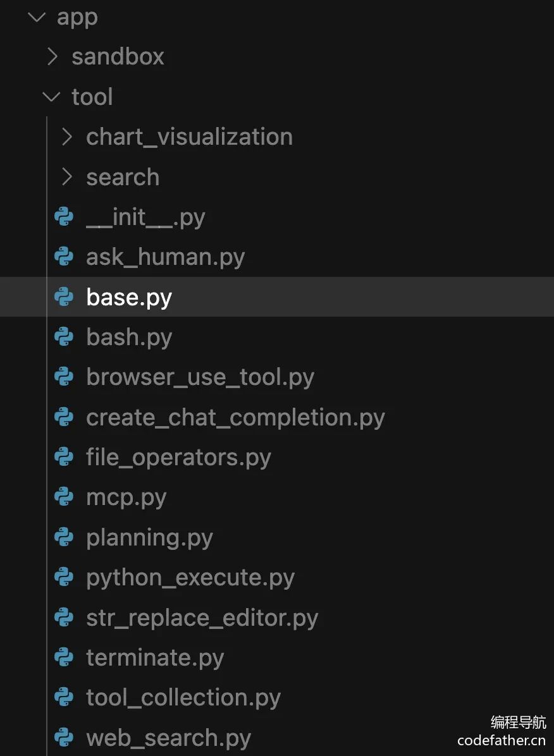The width and height of the screenshot is (554, 756).
Task: Click the Python icon for mcp.py
Action: tap(64, 497)
